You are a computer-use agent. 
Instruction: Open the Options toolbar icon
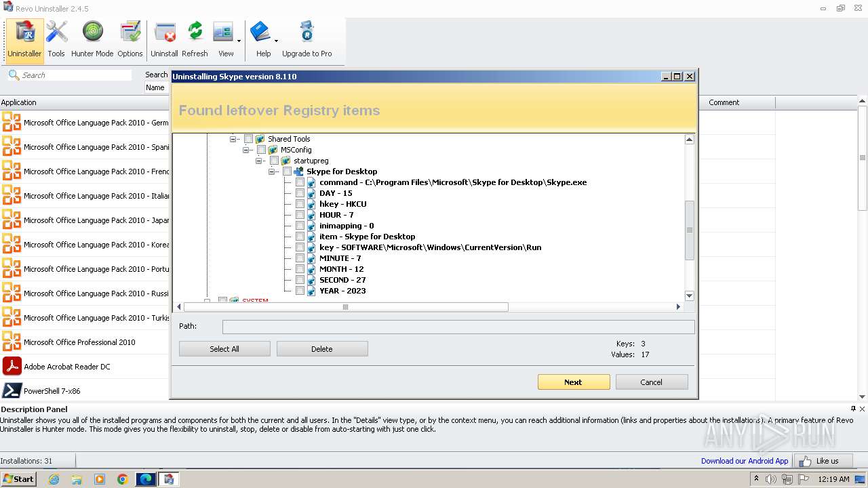click(130, 39)
